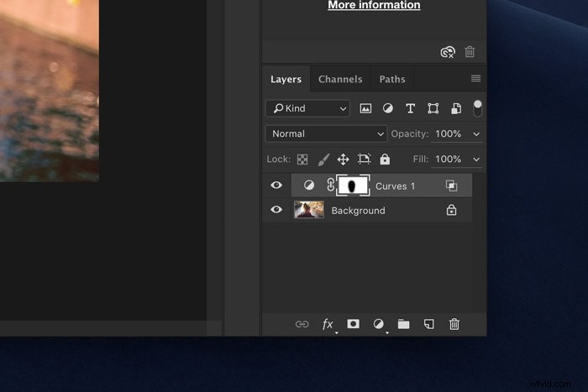Click the link layers chain icon
Image resolution: width=588 pixels, height=392 pixels.
[302, 324]
